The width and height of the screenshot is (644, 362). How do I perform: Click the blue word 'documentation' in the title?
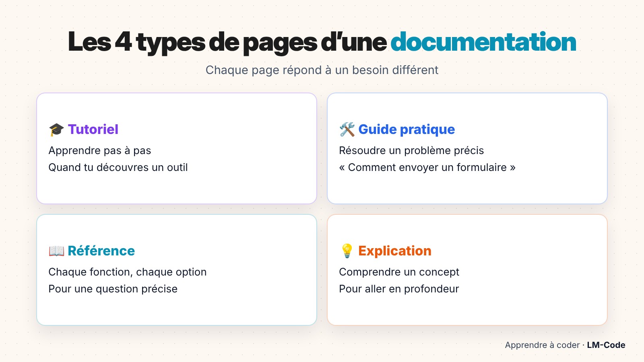(x=483, y=42)
